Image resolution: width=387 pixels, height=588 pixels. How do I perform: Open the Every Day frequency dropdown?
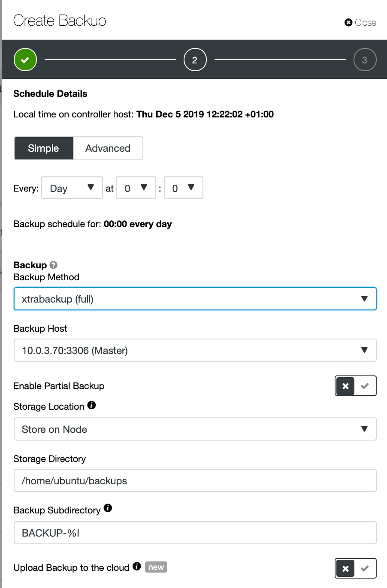click(72, 187)
